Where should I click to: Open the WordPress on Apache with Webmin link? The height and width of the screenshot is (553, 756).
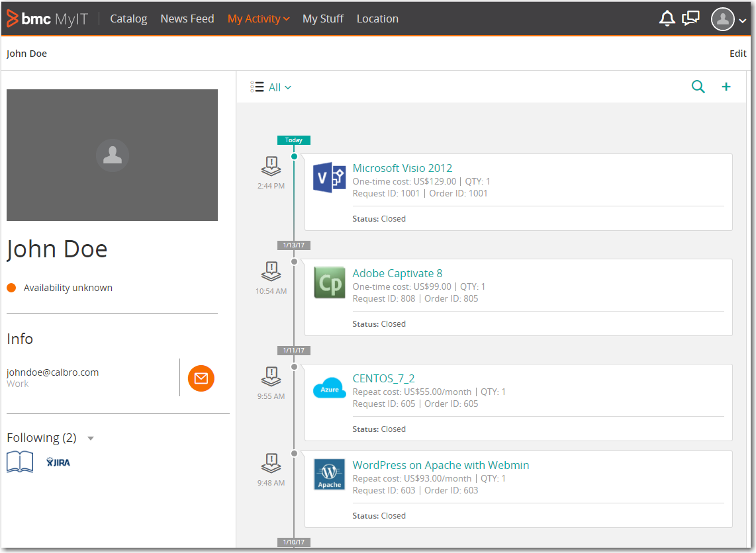point(440,465)
